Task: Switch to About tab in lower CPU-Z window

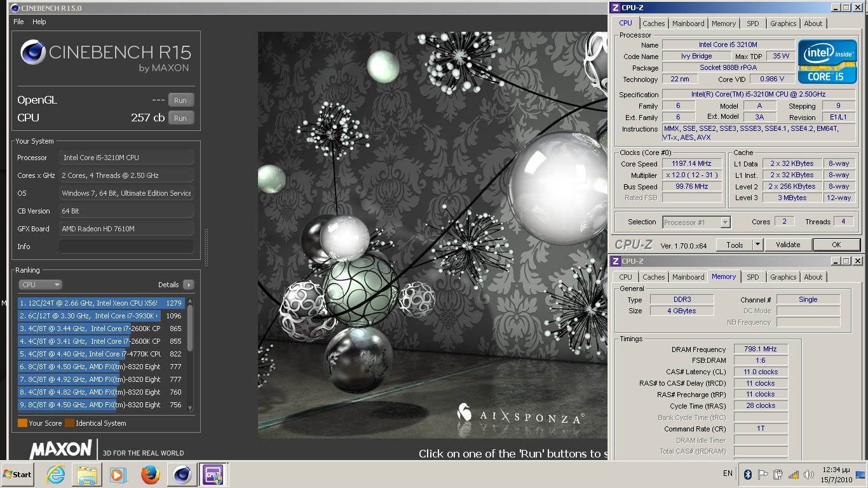Action: tap(813, 277)
